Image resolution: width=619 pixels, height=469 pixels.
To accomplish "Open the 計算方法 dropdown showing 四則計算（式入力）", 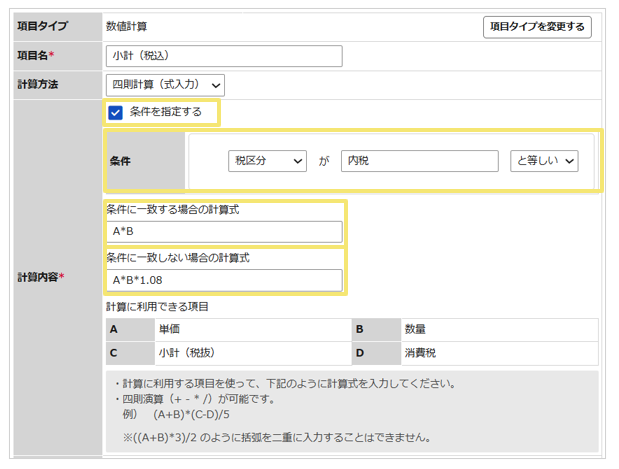I will [x=165, y=85].
